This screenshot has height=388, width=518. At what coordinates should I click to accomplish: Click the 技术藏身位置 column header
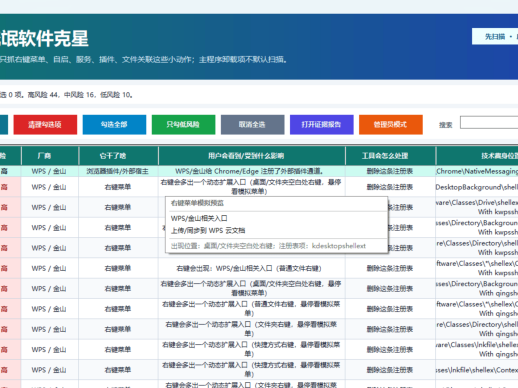click(x=477, y=156)
